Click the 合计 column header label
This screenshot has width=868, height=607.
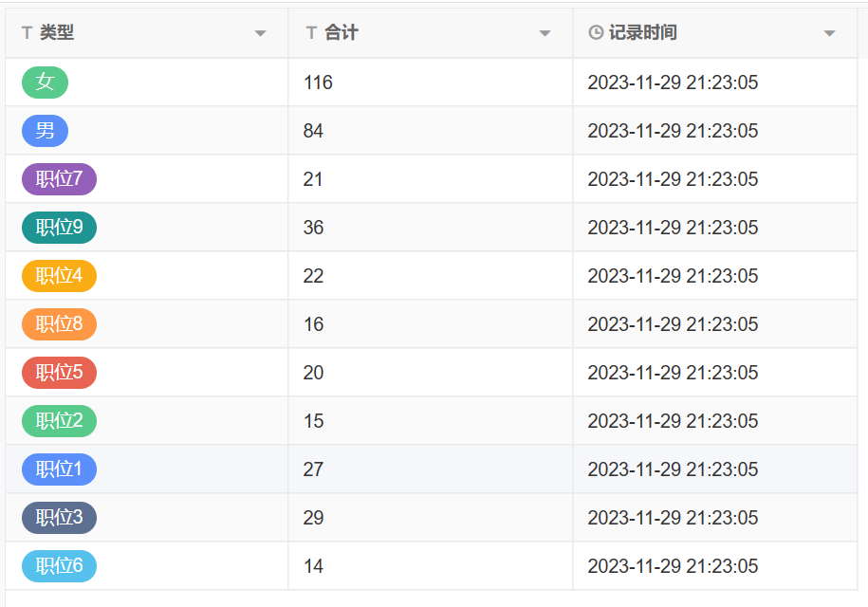pos(342,33)
